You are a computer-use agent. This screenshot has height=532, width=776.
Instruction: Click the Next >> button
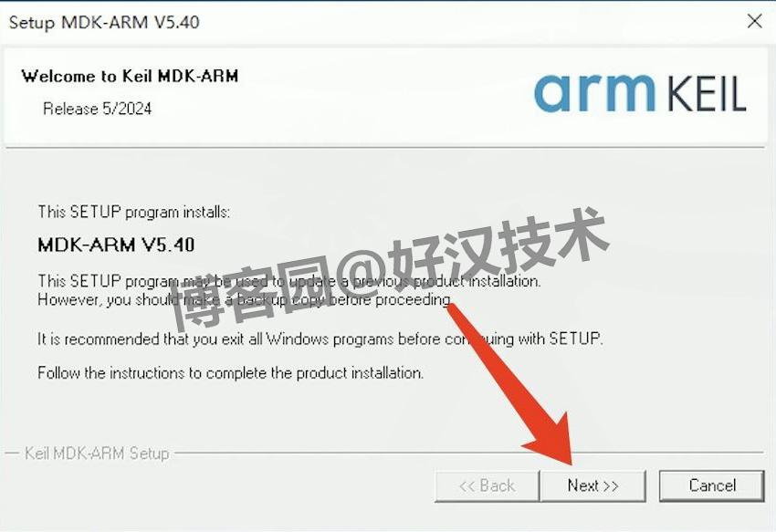[592, 486]
